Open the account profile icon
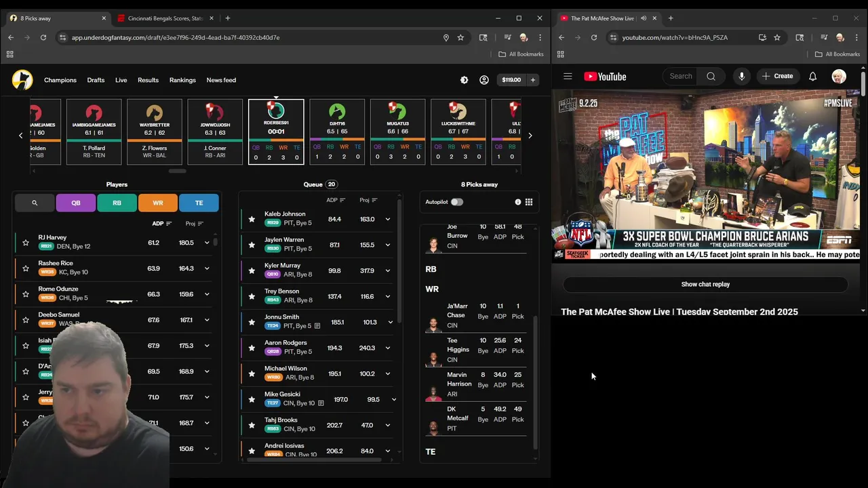Screen dimensions: 868x488 click(484, 80)
